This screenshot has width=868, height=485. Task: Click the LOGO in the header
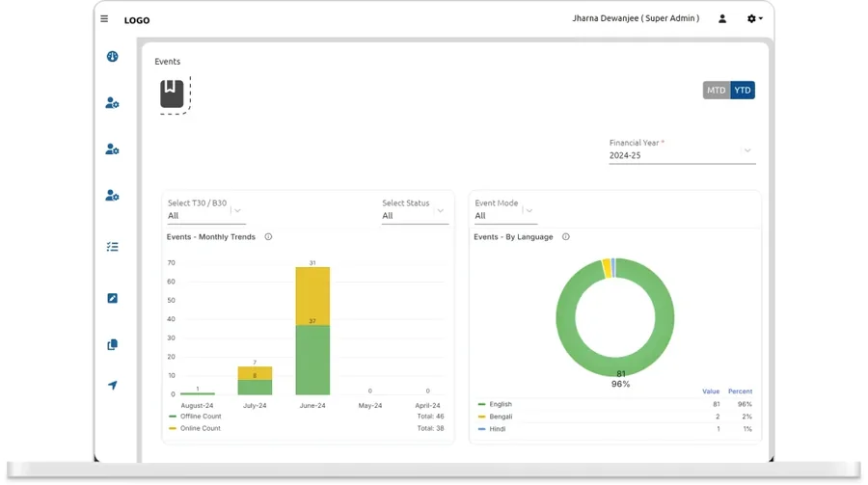coord(137,20)
